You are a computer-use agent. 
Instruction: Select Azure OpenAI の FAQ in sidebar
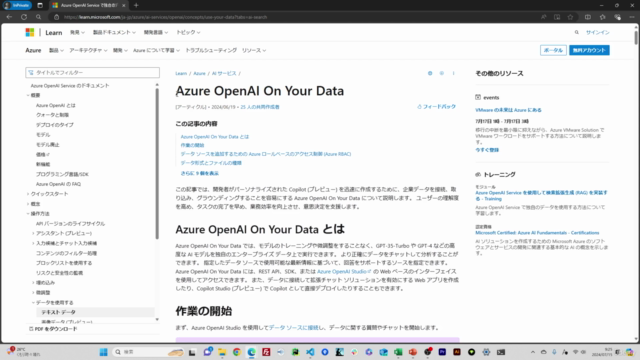58,184
